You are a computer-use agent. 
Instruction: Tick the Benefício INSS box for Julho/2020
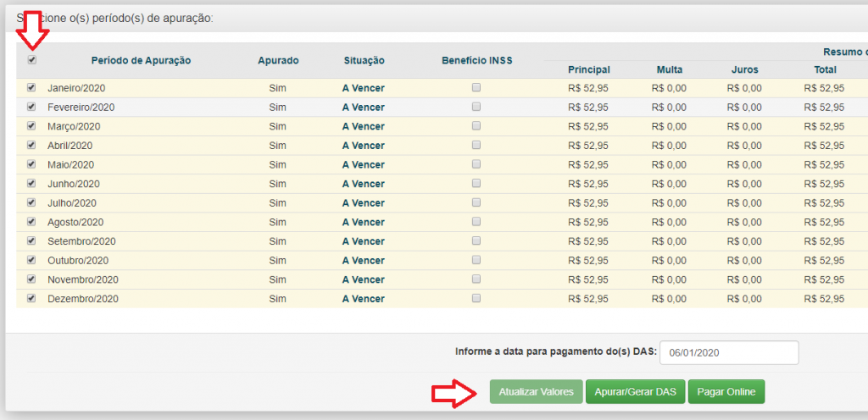tap(476, 202)
